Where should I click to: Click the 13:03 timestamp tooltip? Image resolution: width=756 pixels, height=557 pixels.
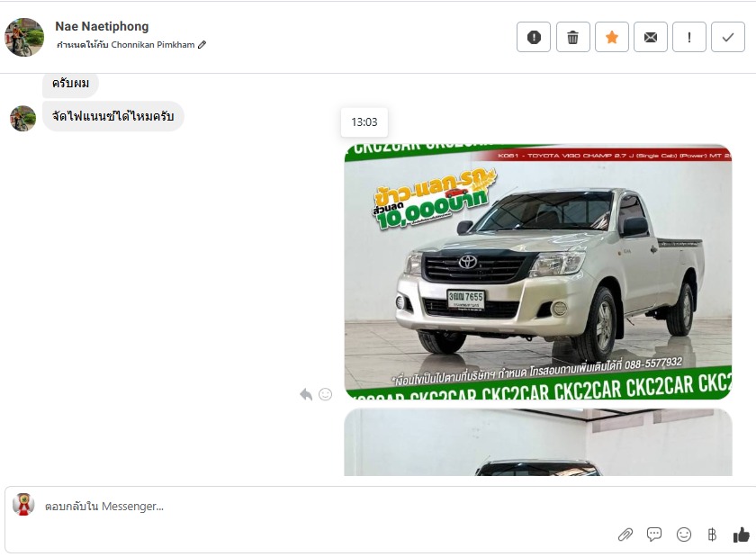(x=364, y=122)
